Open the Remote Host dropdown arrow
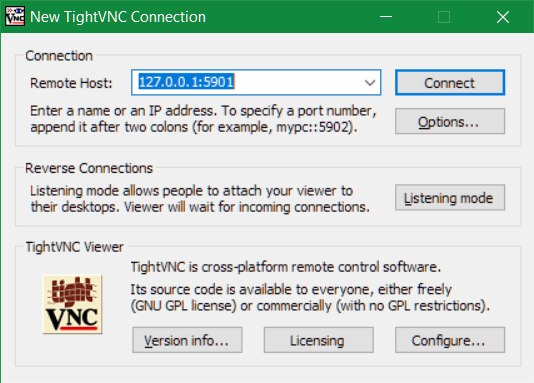This screenshot has height=383, width=534. (370, 83)
